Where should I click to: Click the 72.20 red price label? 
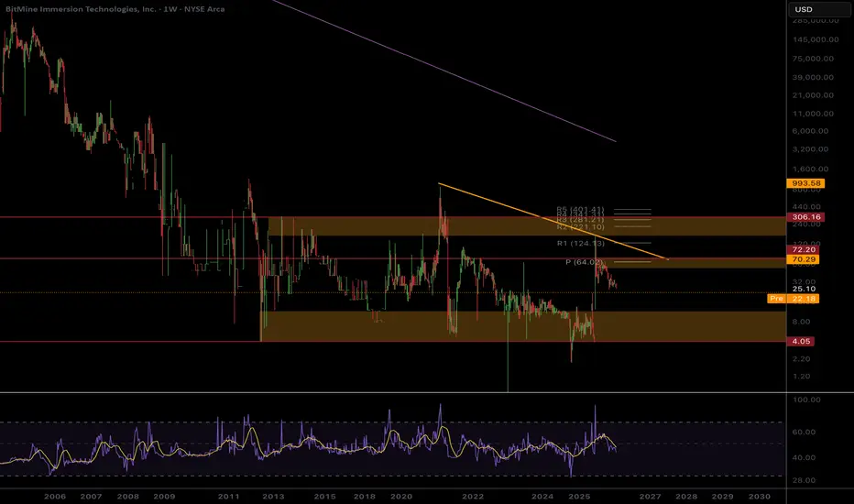click(803, 249)
